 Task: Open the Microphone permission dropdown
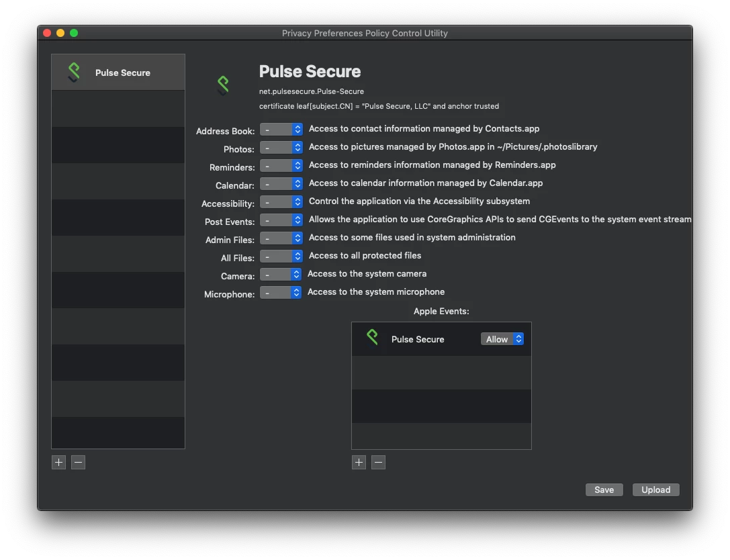point(281,293)
